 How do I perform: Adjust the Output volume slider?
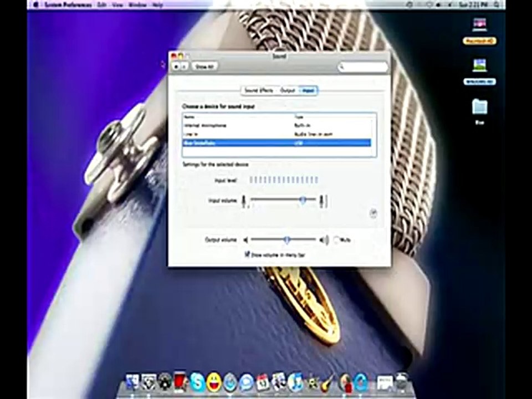pyautogui.click(x=287, y=240)
